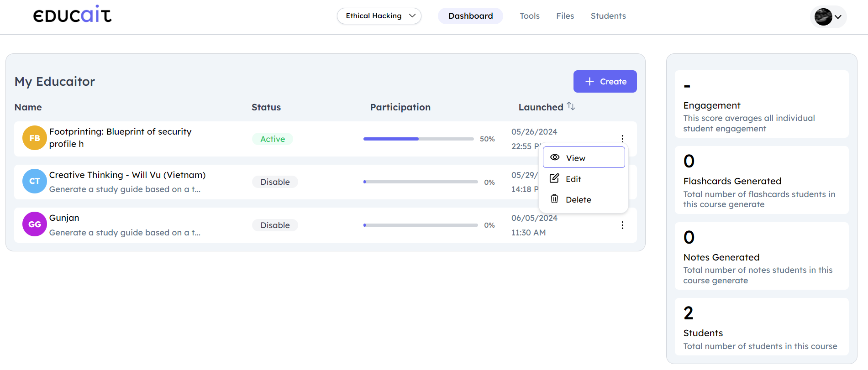Open three-dot menu for Gunjan row
Screen dimensions: 868x370
point(622,225)
